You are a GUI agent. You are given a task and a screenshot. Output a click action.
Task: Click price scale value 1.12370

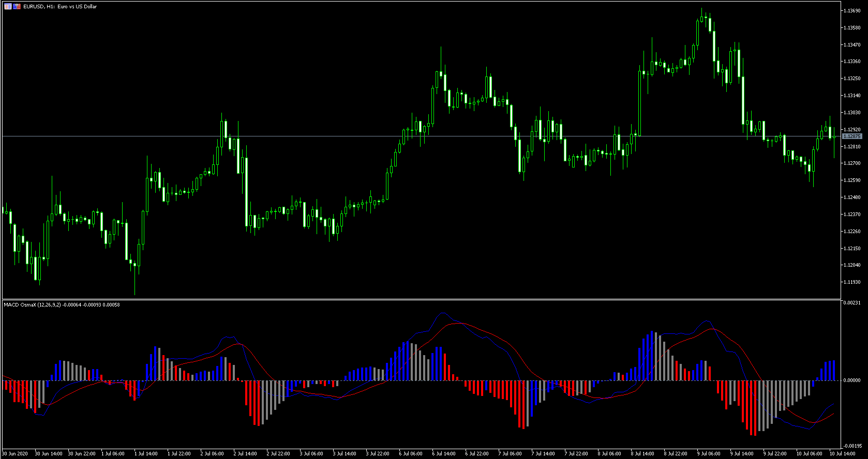(x=851, y=215)
